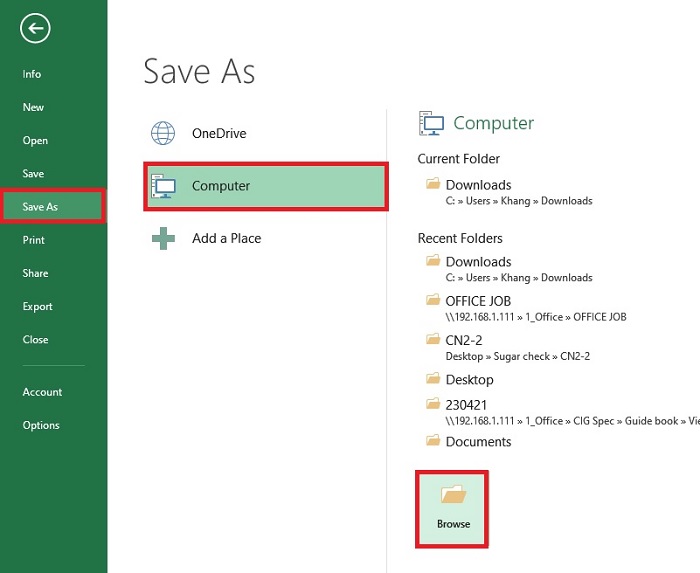Screen dimensions: 700x573
Task: Click the OFFICE JOB folder icon
Action: pyautogui.click(x=433, y=300)
